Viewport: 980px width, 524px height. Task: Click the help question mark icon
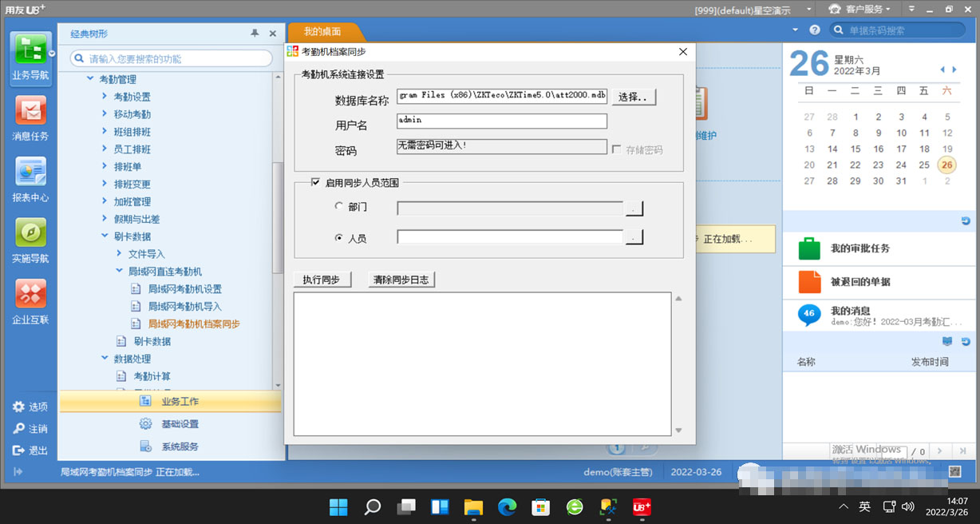815,30
